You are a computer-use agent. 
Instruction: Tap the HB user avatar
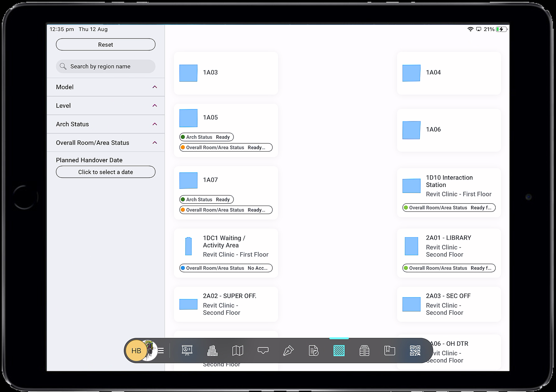(x=136, y=351)
